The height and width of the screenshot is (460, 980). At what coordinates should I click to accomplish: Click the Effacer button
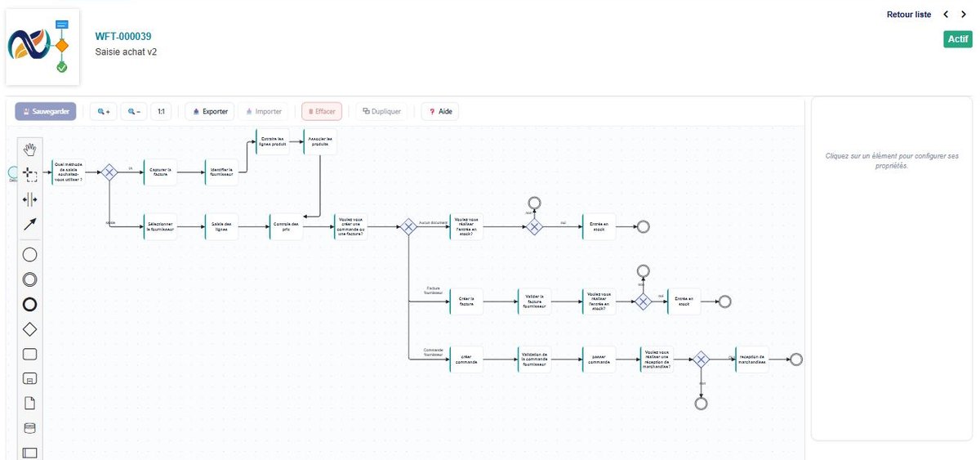322,111
